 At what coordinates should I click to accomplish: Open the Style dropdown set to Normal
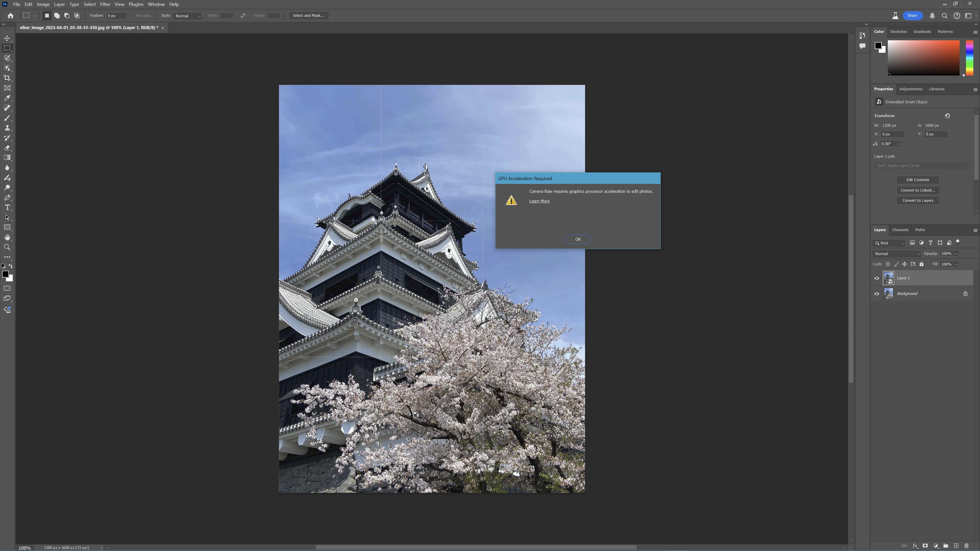coord(188,16)
